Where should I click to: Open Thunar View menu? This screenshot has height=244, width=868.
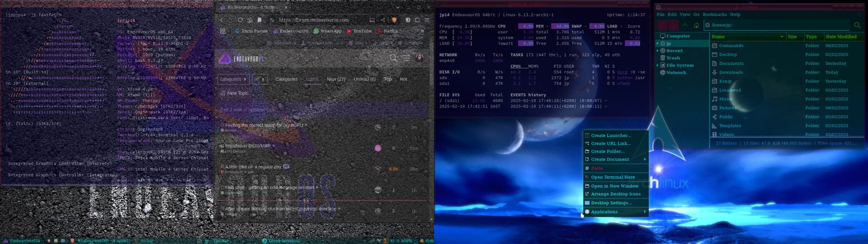[685, 14]
